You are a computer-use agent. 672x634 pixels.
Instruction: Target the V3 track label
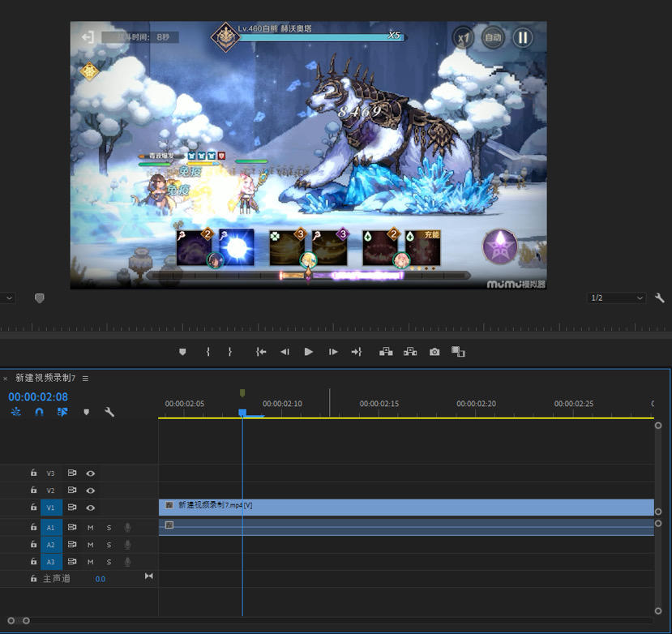(x=51, y=473)
